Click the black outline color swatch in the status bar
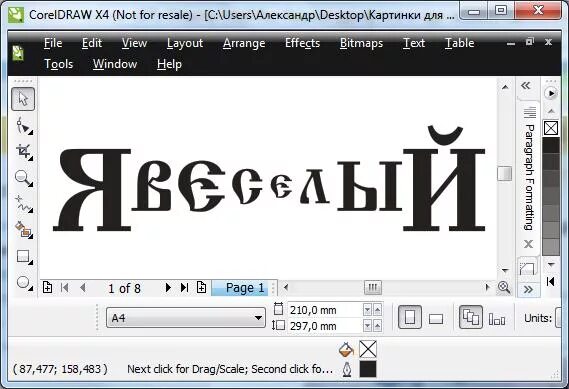Image resolution: width=569 pixels, height=389 pixels. [x=368, y=369]
